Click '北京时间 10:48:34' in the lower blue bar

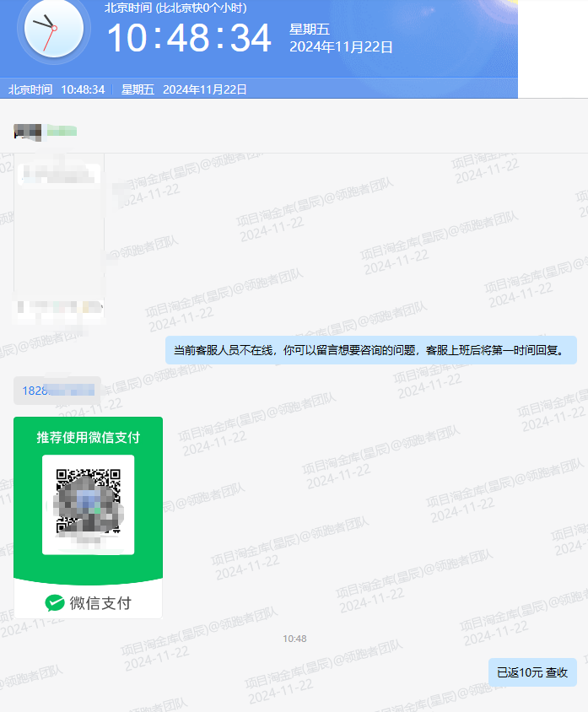(57, 89)
